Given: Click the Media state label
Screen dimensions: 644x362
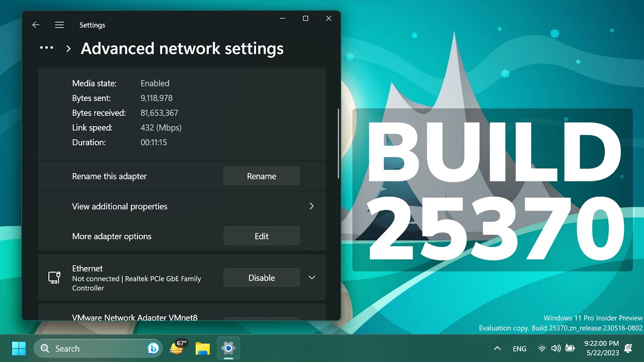Looking at the screenshot, I should tap(94, 83).
